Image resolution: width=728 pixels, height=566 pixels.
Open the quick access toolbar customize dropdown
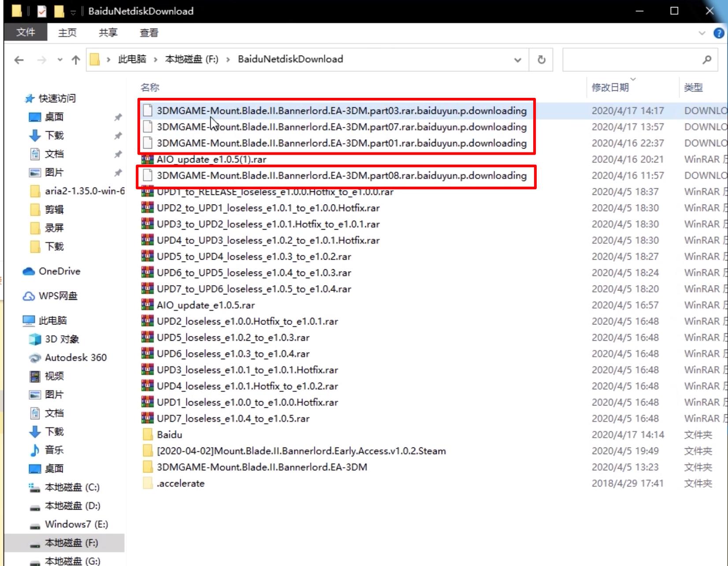click(x=73, y=12)
